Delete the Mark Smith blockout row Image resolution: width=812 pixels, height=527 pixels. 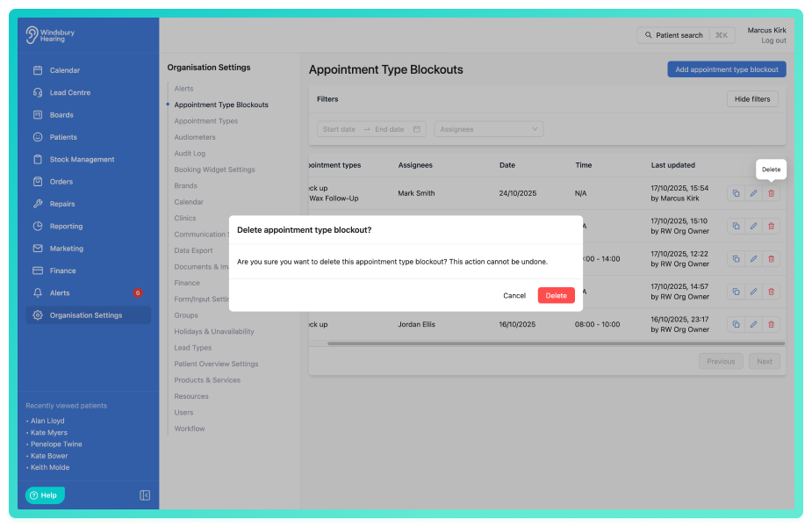[x=771, y=193]
